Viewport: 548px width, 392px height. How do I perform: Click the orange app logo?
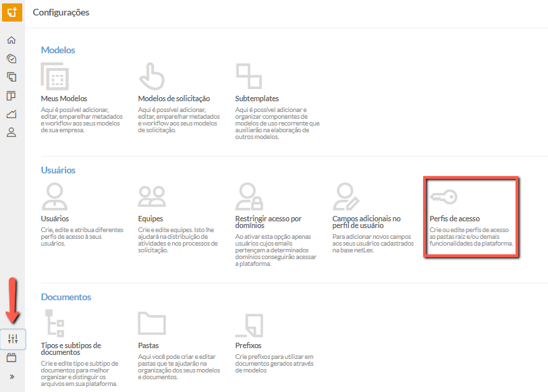coord(12,12)
